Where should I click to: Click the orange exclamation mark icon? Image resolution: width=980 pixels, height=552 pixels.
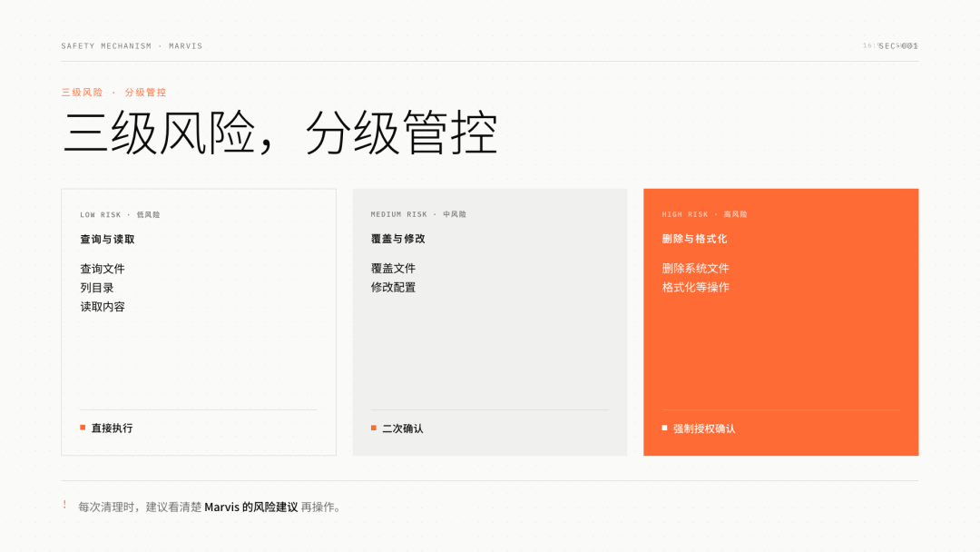click(x=64, y=505)
